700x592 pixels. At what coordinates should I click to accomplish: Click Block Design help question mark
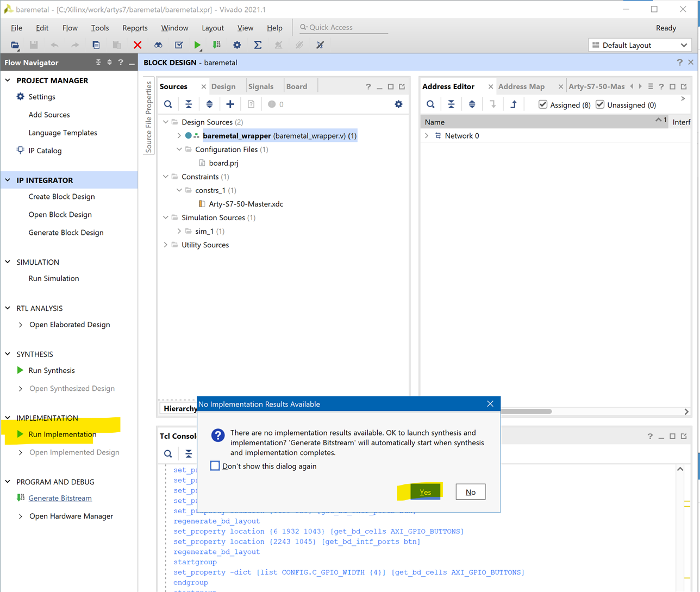click(679, 63)
